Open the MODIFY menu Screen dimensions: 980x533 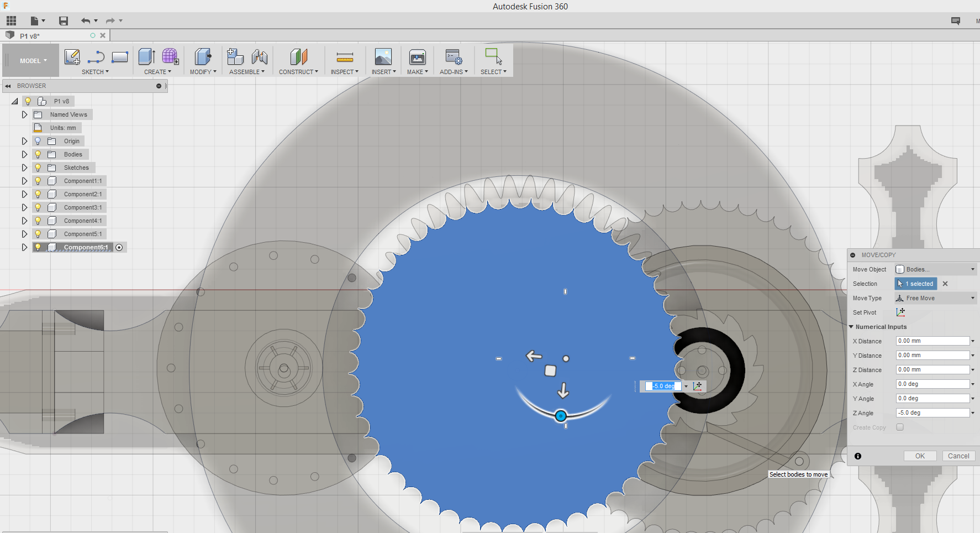pyautogui.click(x=203, y=72)
